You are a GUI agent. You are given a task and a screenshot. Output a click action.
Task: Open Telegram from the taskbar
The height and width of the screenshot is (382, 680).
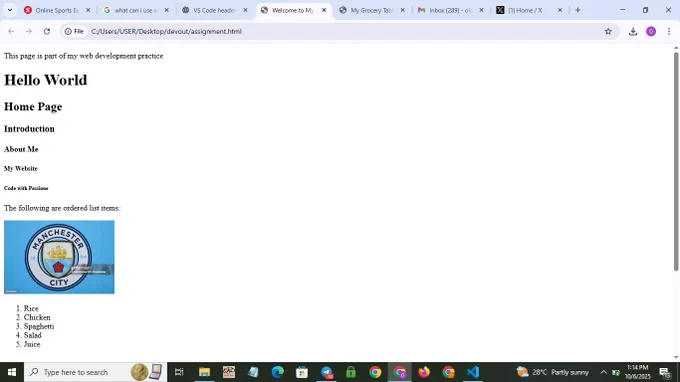[x=327, y=372]
